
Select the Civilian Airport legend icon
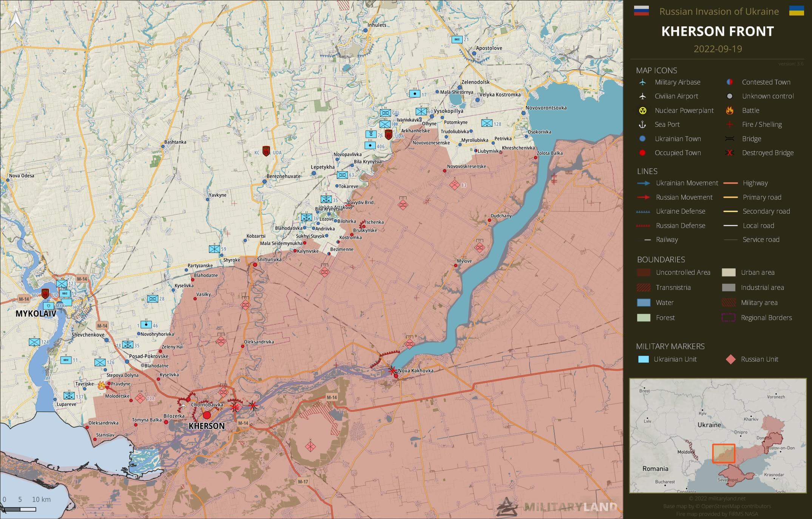click(642, 96)
